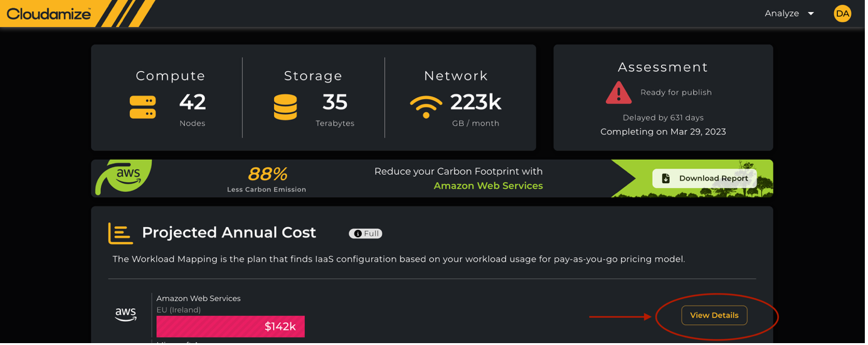This screenshot has height=345, width=868.
Task: Click the Storage database stack icon
Action: click(285, 107)
